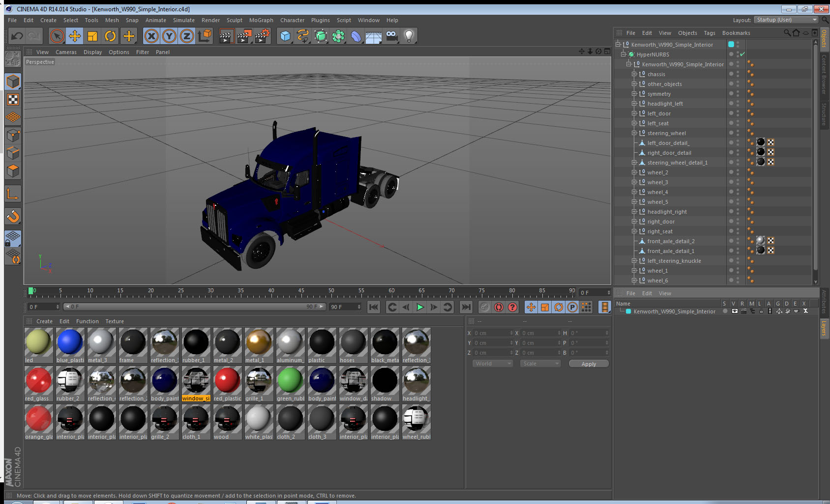Screen dimensions: 830x504
Task: Select the green_rubber material swatch
Action: click(291, 384)
